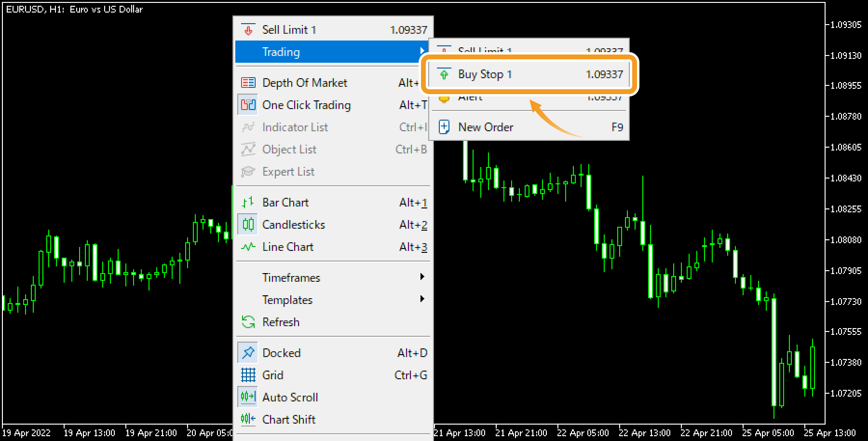Click the Docked pin icon
Viewport: 868px width, 441px height.
[248, 352]
